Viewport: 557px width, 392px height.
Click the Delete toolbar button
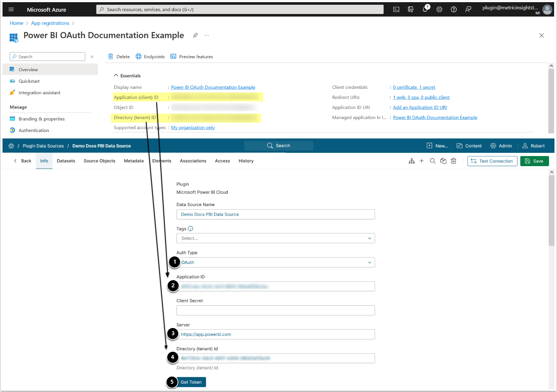pos(119,57)
